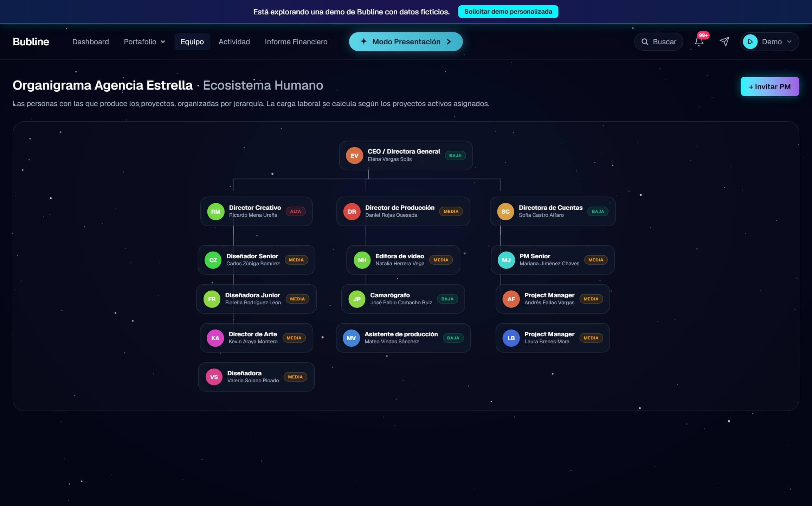The height and width of the screenshot is (506, 812).
Task: Expand the Portafolio menu chevron
Action: 163,42
